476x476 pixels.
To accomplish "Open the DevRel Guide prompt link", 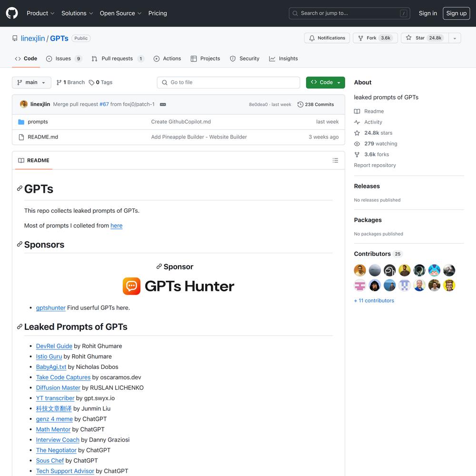I will click(x=54, y=346).
